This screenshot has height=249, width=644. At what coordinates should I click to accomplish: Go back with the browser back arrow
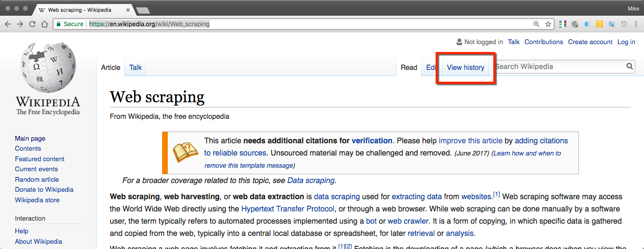click(x=8, y=24)
